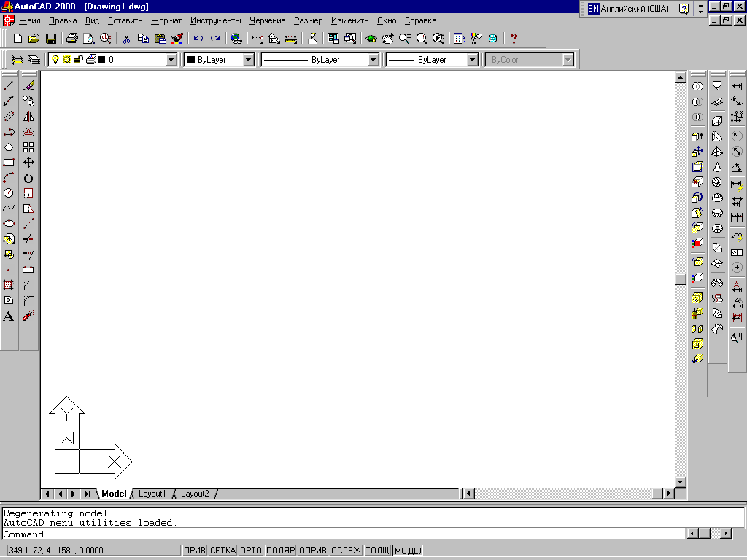
Task: Click the Match Properties brush icon
Action: point(177,39)
